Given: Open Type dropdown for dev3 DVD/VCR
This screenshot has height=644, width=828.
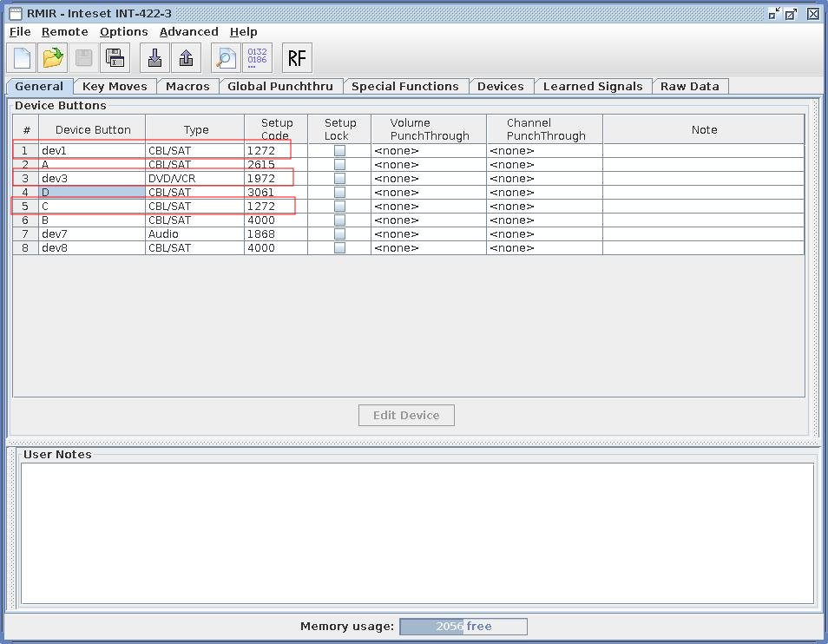Looking at the screenshot, I should [x=195, y=179].
